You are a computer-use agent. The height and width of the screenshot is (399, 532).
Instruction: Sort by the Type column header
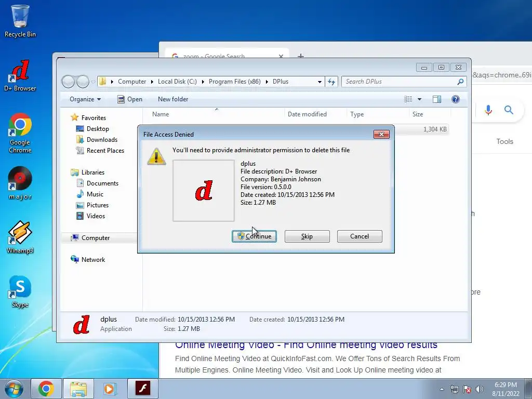(378, 114)
